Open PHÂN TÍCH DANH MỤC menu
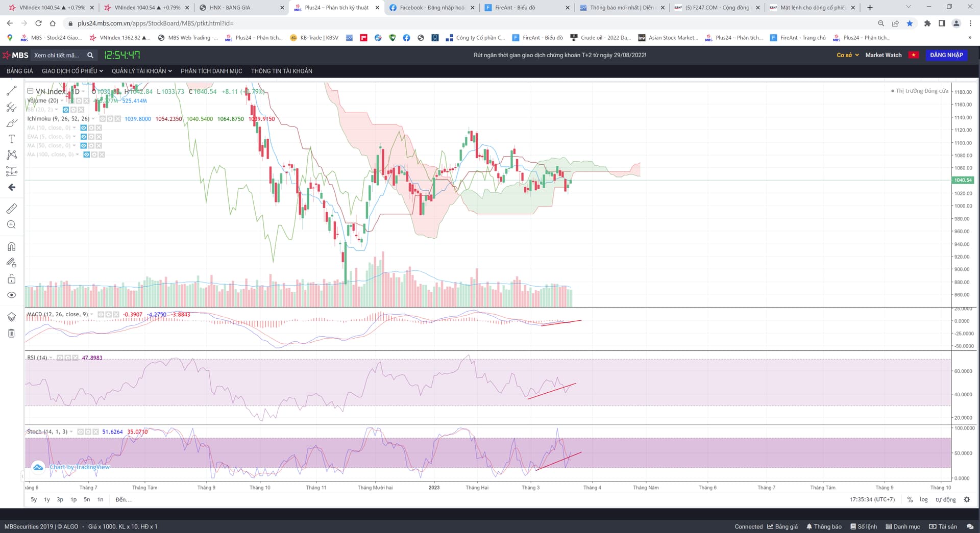Screen dimensions: 980x533 coord(211,71)
